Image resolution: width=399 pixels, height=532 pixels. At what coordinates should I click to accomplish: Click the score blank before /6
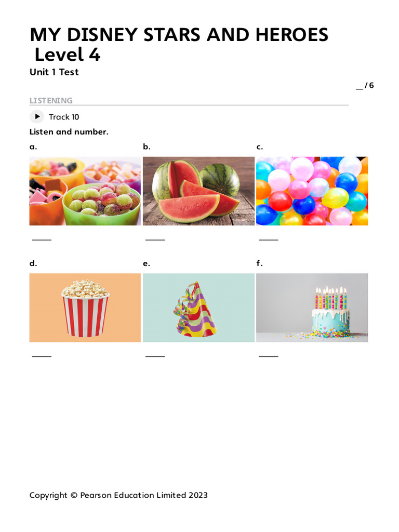(360, 87)
